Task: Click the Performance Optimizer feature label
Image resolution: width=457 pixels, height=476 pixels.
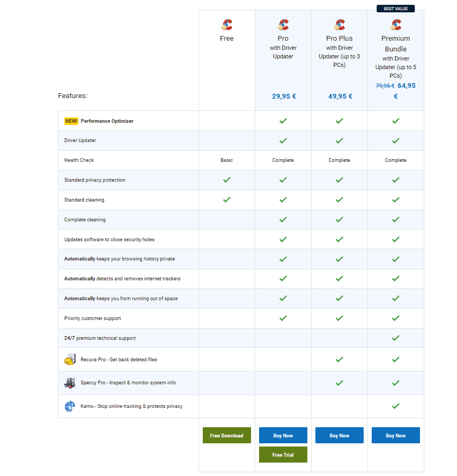Action: coord(107,121)
